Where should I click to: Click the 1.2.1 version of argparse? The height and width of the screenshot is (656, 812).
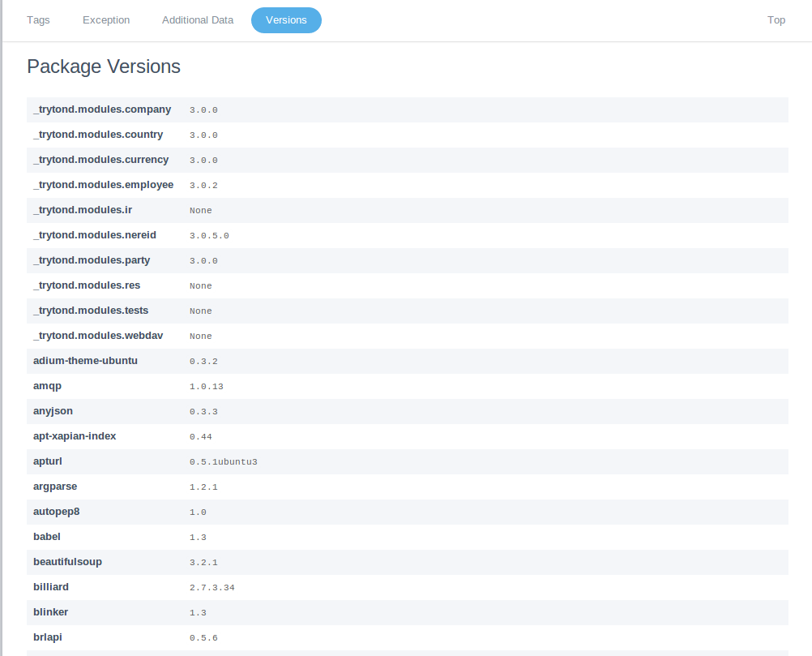point(203,487)
